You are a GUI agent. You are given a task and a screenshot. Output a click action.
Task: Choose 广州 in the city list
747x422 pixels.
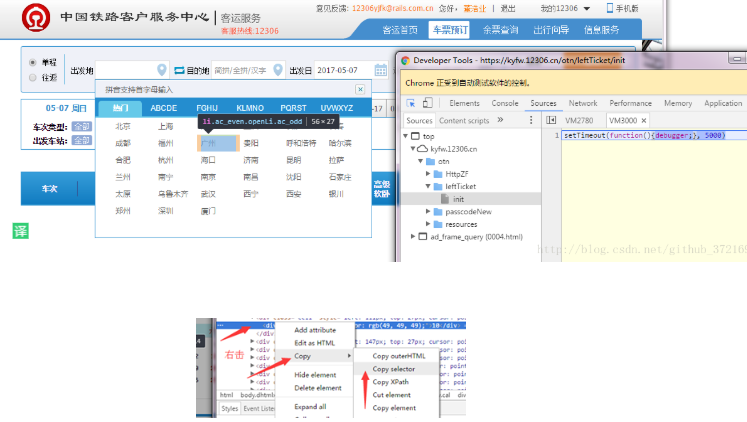pyautogui.click(x=218, y=143)
